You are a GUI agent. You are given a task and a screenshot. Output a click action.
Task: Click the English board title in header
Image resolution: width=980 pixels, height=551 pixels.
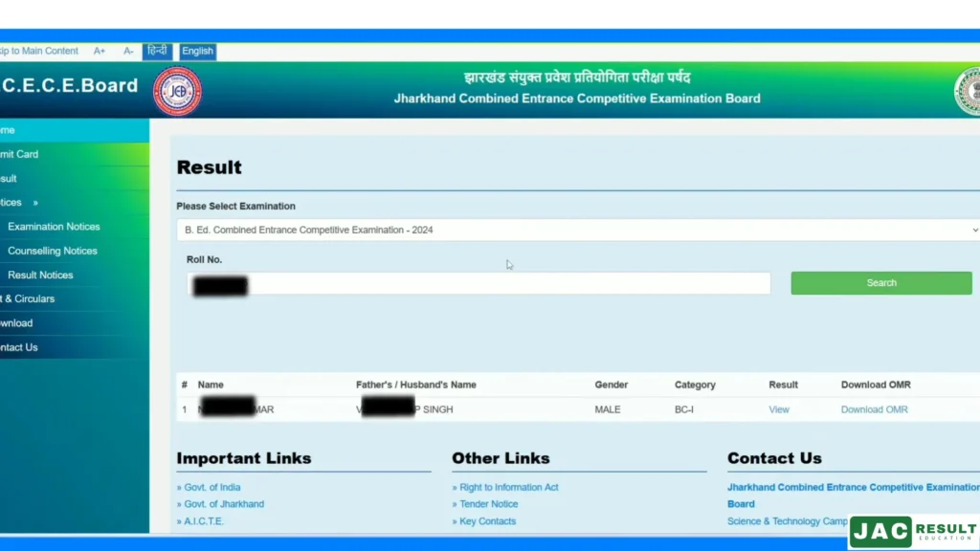click(x=577, y=99)
